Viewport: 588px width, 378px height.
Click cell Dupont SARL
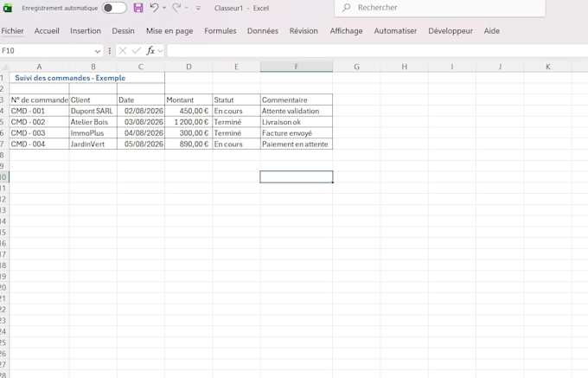pyautogui.click(x=93, y=111)
